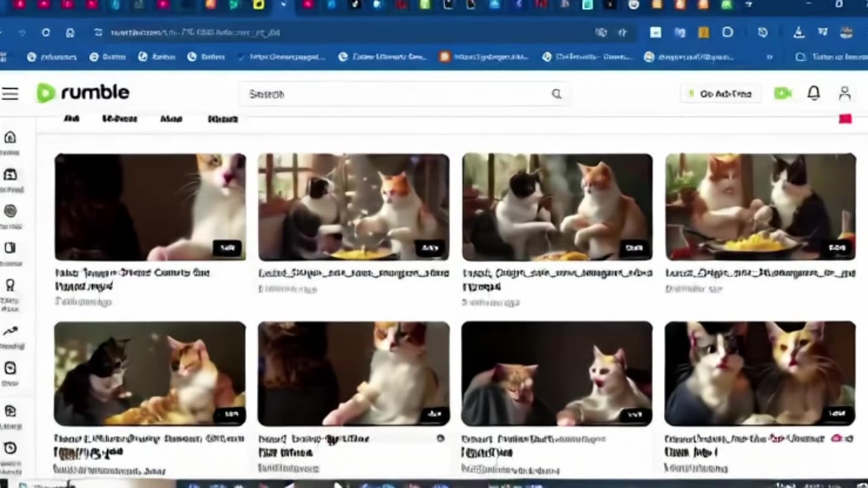Click the title under the steam cooking thumbnail

click(x=557, y=279)
